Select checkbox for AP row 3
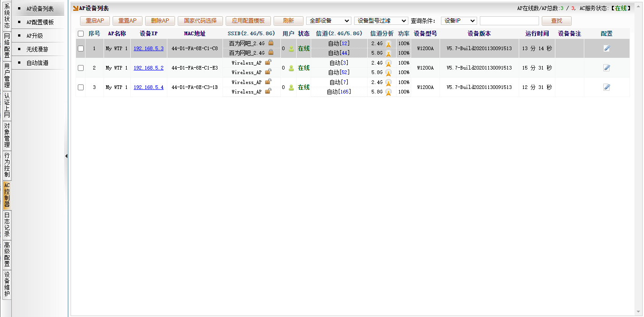The height and width of the screenshot is (317, 644). click(80, 88)
